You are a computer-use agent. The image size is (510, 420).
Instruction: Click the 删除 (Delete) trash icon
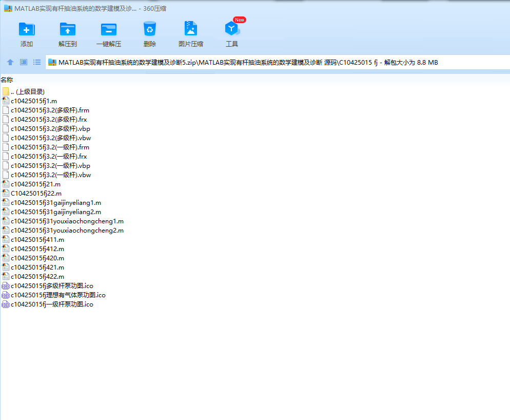pyautogui.click(x=150, y=29)
